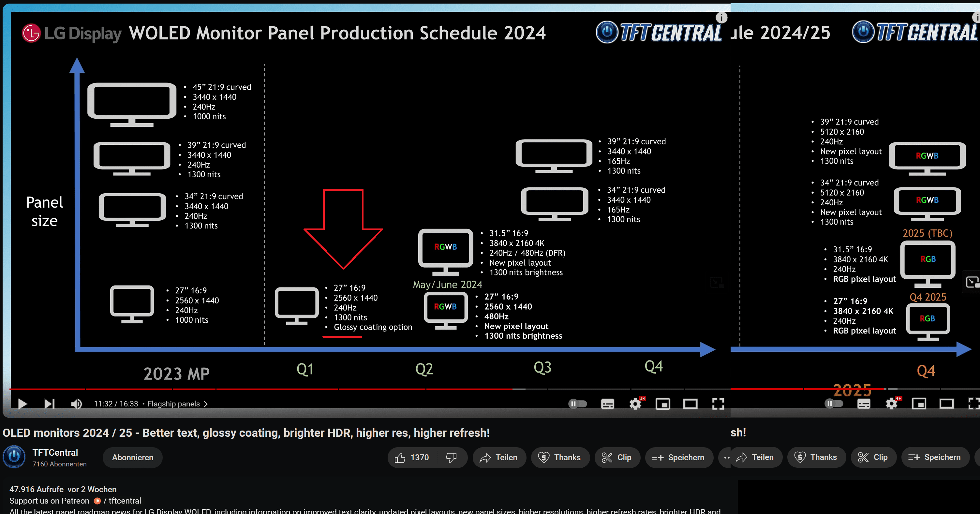Screen dimensions: 980x514
Task: Mute the video volume speaker icon
Action: (x=77, y=404)
